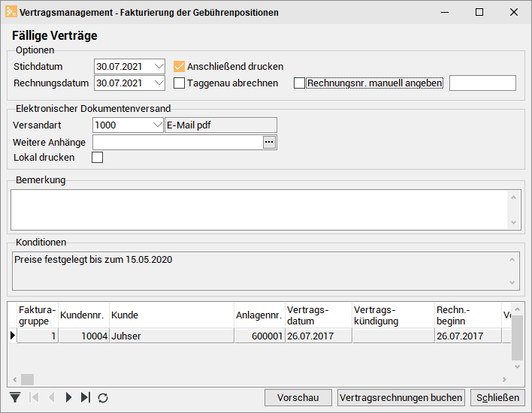Click the Fakturagruppe column header
The image size is (532, 413).
tap(38, 315)
